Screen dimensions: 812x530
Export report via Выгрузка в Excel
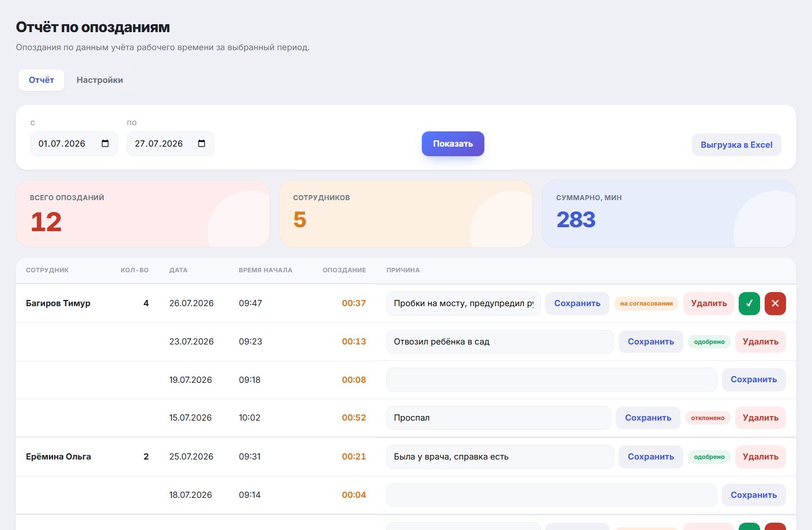point(736,145)
